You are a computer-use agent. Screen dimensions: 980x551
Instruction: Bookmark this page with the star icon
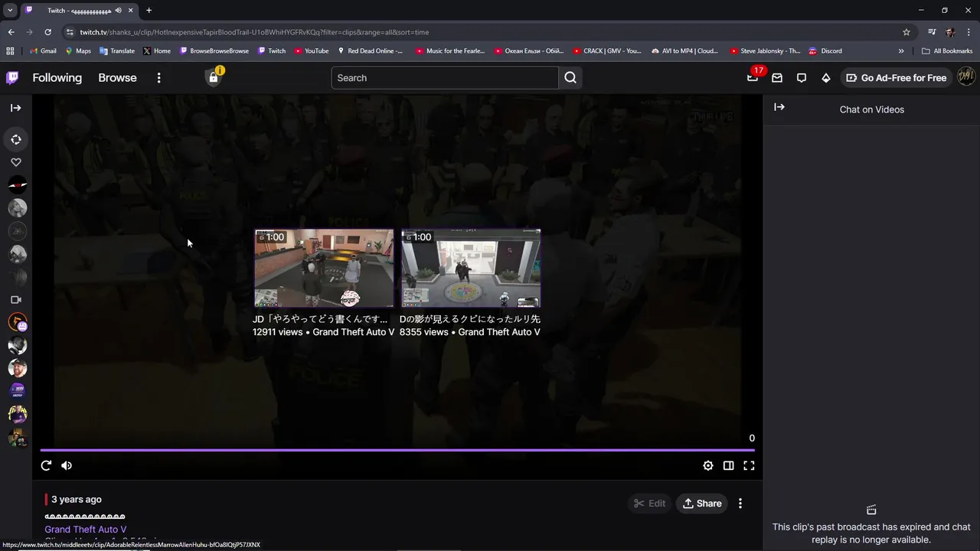coord(906,32)
